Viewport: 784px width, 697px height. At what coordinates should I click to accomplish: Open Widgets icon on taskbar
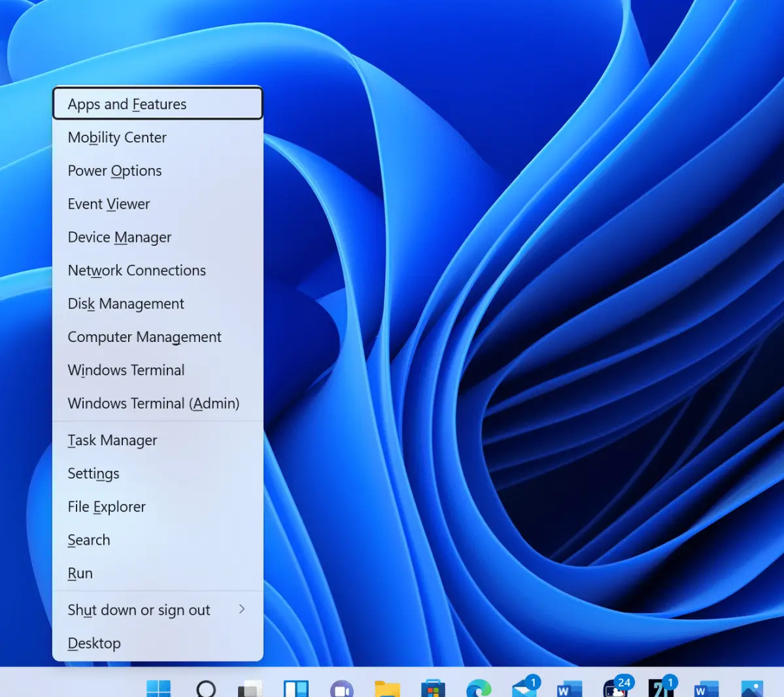[x=296, y=688]
